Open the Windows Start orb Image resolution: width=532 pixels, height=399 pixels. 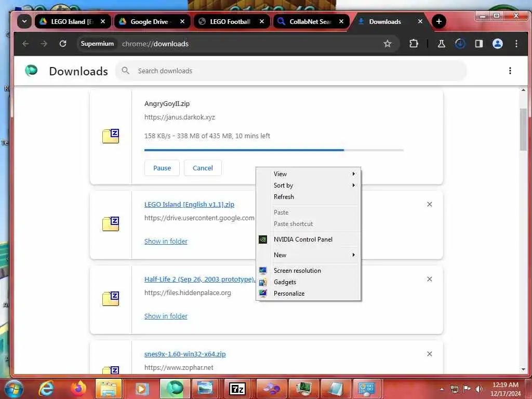14,389
